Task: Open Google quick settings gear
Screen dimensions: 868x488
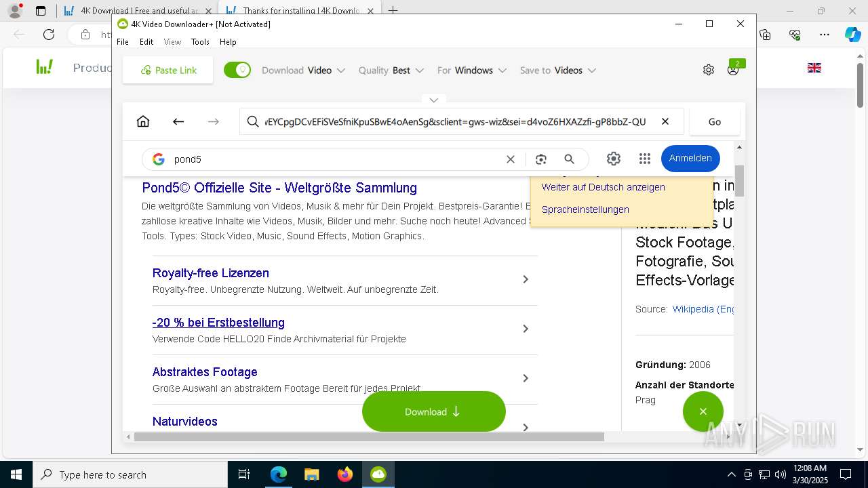Action: (614, 159)
